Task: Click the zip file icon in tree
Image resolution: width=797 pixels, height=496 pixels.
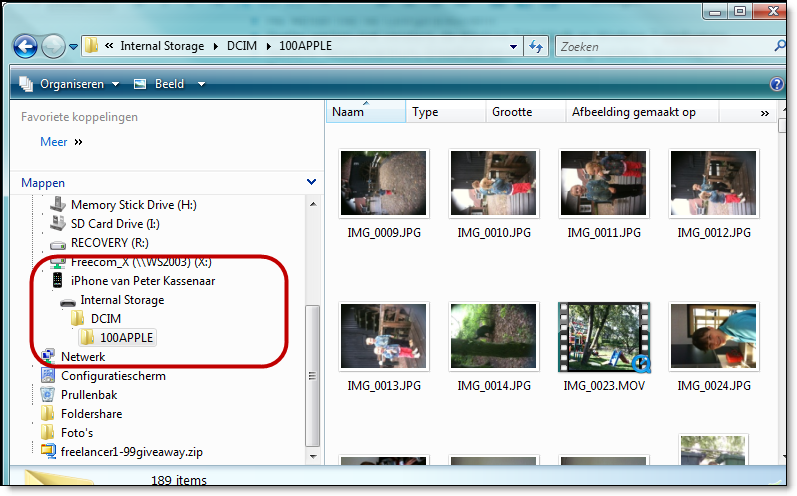Action: [48, 451]
